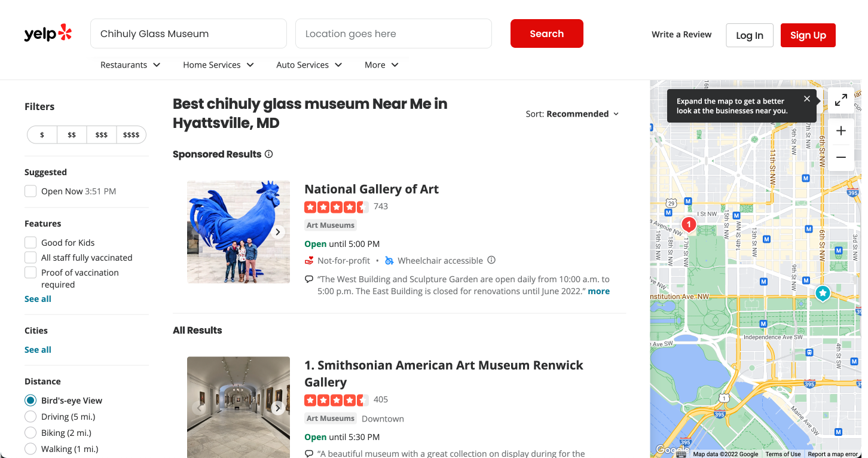This screenshot has width=868, height=458.
Task: Open the Auto Services menu
Action: click(309, 65)
